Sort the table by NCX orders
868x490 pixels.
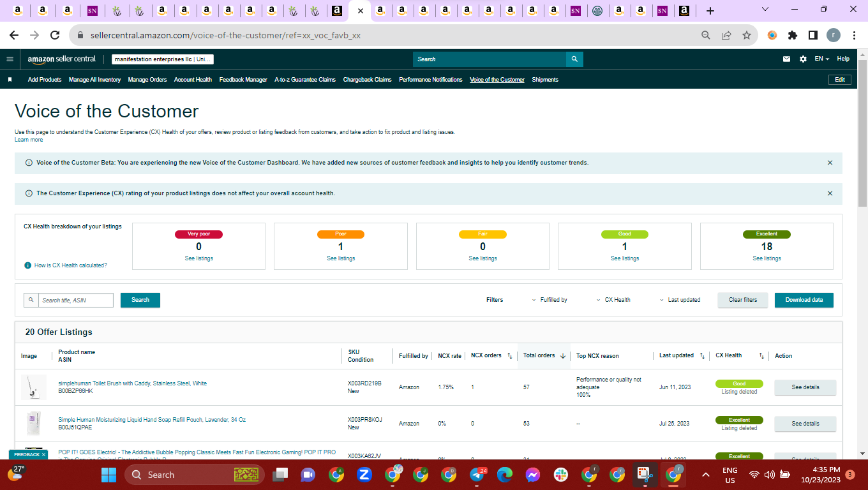510,356
